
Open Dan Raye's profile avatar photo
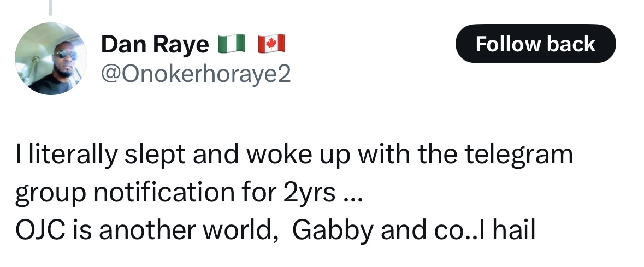pos(51,59)
